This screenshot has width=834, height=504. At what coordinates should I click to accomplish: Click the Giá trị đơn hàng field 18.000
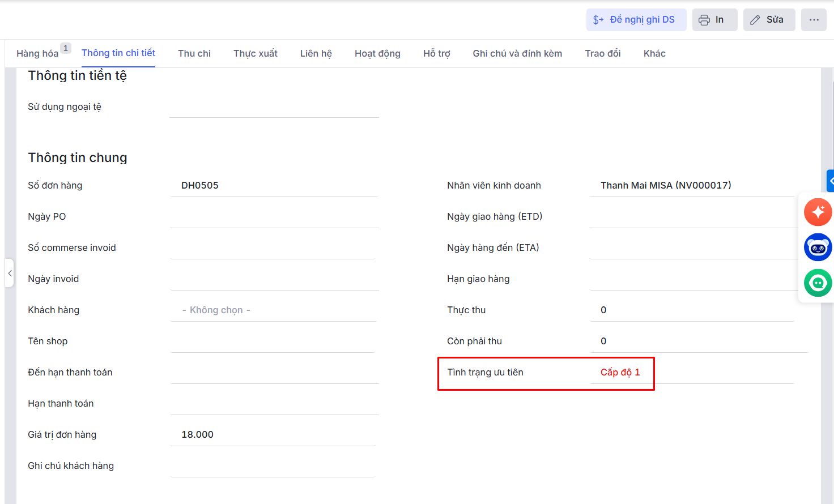(x=274, y=434)
